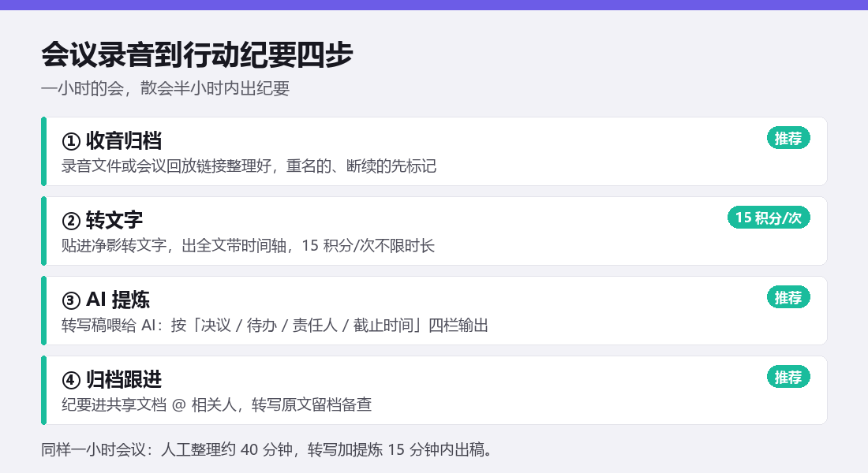Click the "② 转文字" step heading
This screenshot has width=868, height=473.
point(102,220)
